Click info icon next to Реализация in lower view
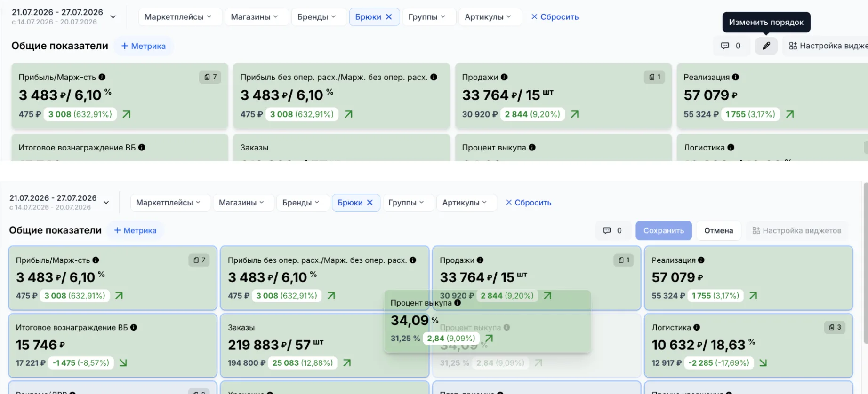 701,260
